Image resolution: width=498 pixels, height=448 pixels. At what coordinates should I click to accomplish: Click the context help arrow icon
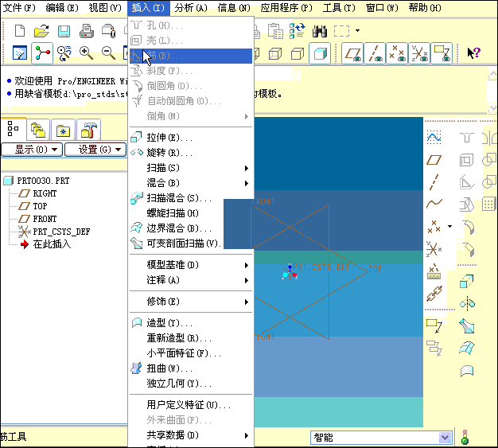[x=473, y=53]
